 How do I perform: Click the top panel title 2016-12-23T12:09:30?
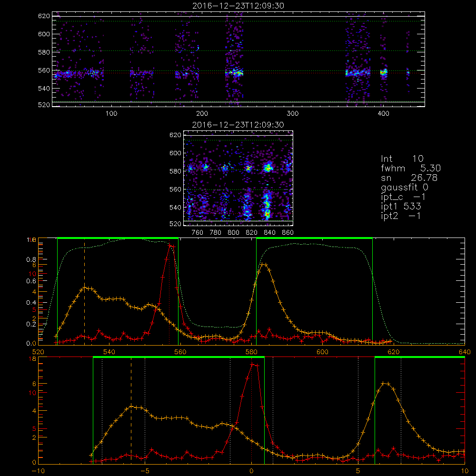[238, 6]
